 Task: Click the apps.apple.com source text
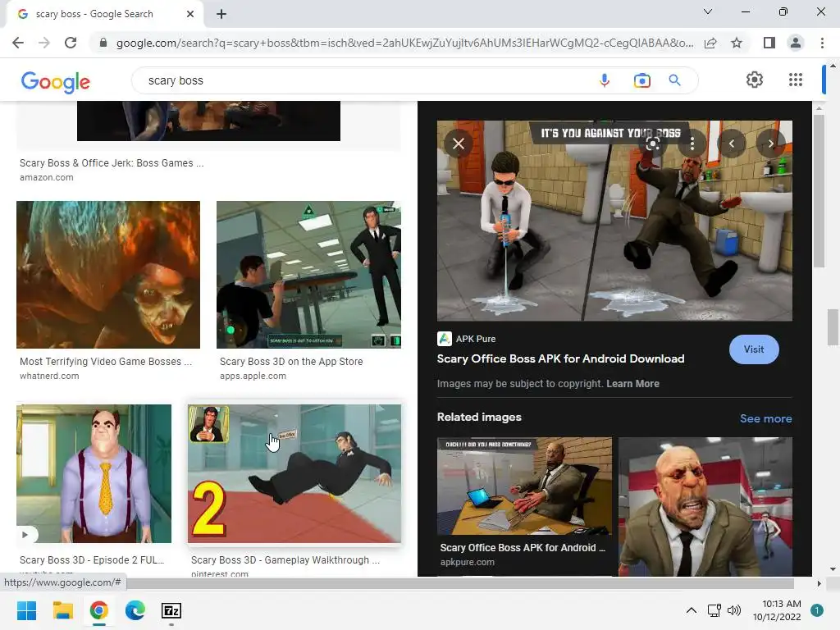253,376
